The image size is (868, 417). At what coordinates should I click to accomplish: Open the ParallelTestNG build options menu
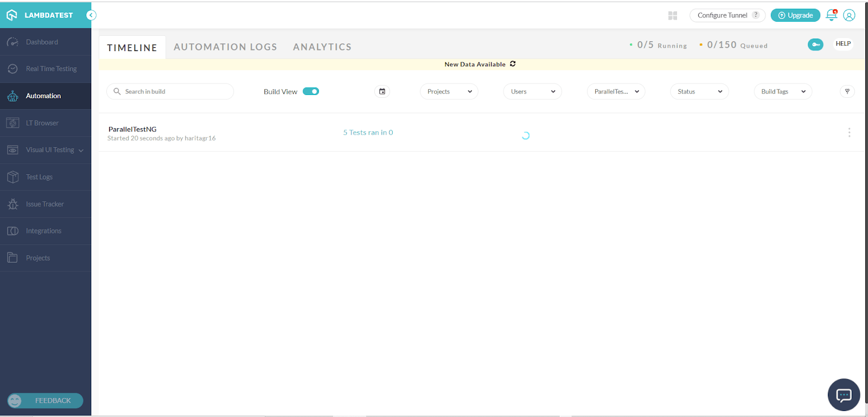coord(850,132)
